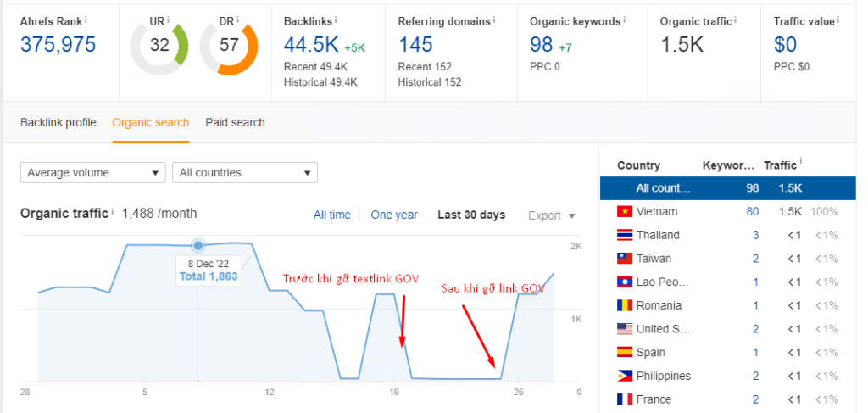The image size is (868, 413).
Task: Click Vietnam keyword count 80
Action: tap(753, 211)
